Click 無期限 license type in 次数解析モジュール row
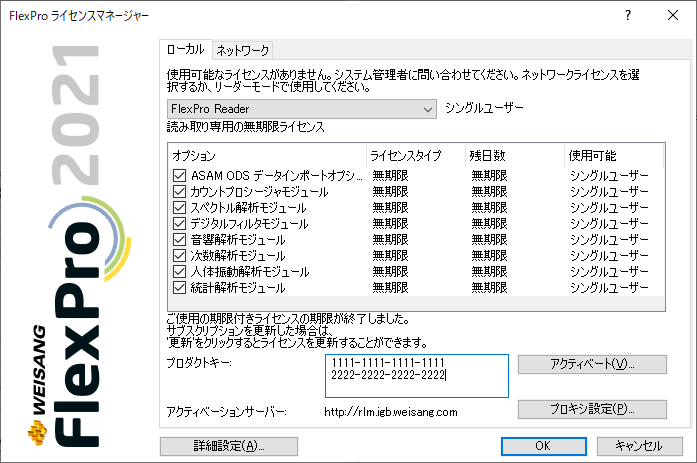The image size is (697, 463). tap(390, 255)
